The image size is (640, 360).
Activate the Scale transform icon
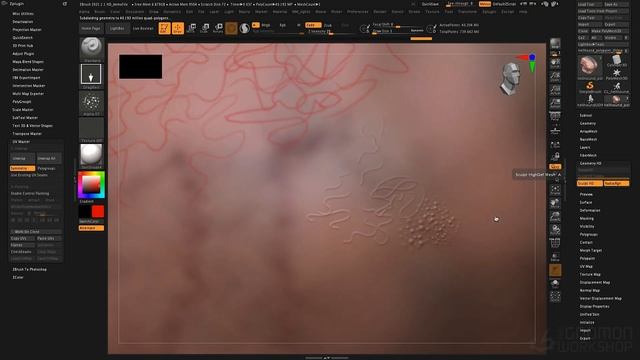click(205, 28)
